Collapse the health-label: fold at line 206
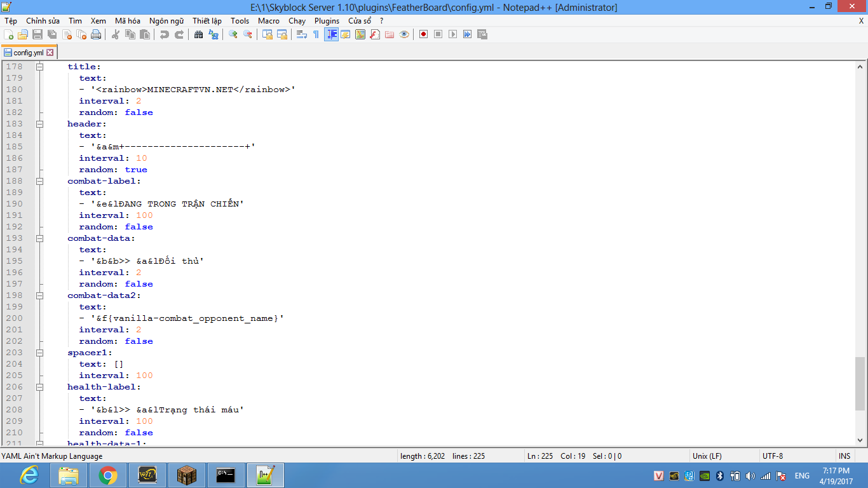 point(39,387)
